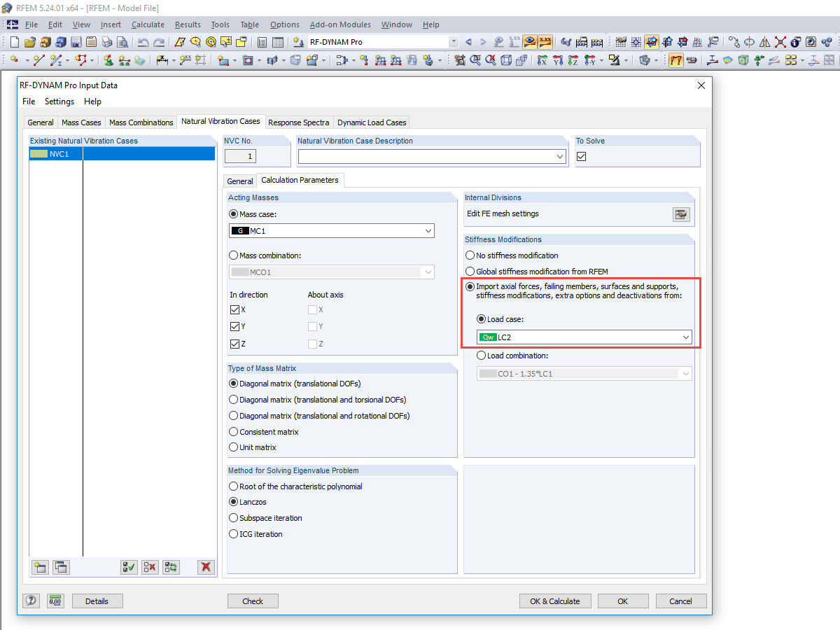Open the Dynamic Load Cases tab

point(372,122)
